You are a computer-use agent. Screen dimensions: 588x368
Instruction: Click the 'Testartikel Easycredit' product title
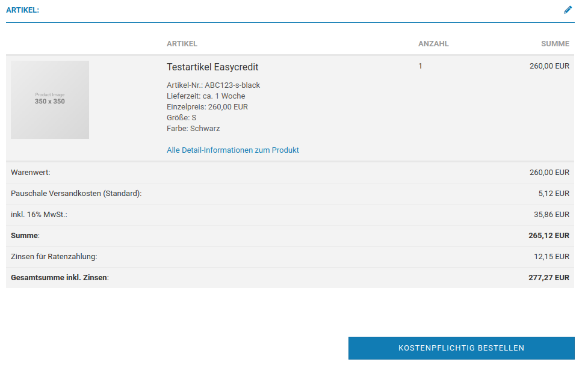pyautogui.click(x=212, y=67)
